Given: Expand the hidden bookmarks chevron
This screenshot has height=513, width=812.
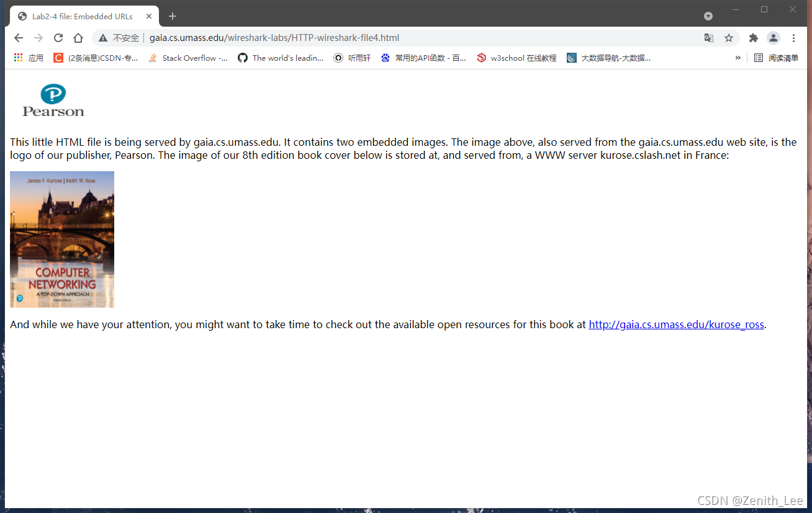Looking at the screenshot, I should pos(738,58).
